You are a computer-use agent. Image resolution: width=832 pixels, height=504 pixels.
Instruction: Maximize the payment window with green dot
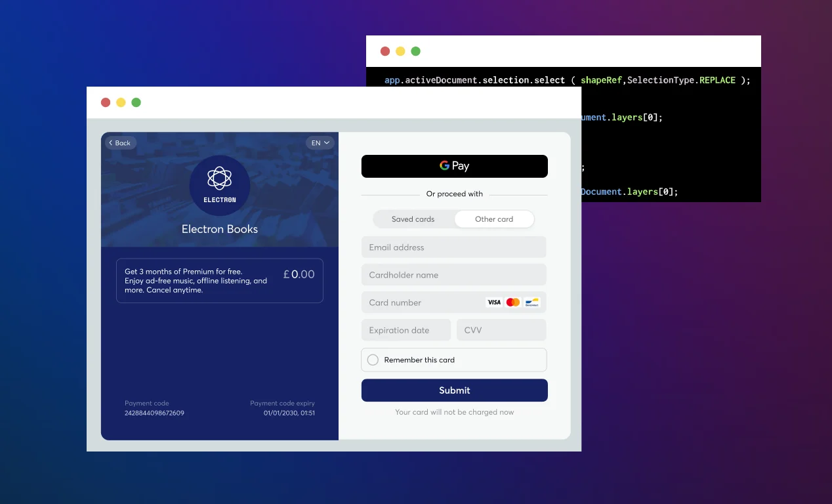136,102
